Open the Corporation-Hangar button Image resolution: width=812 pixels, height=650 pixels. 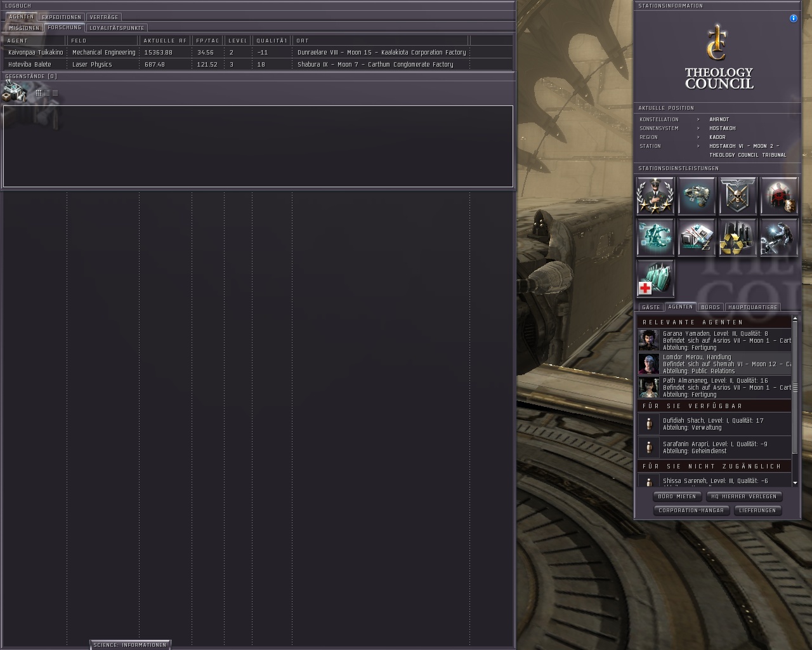tap(691, 510)
